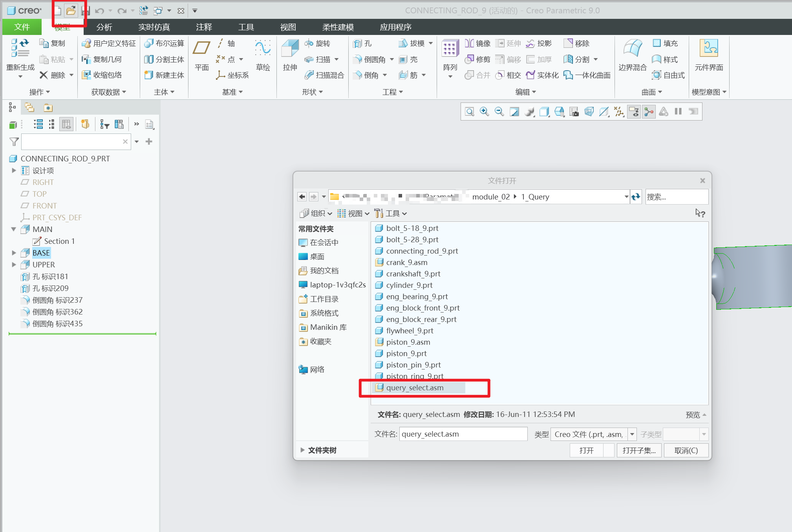Click the refresh icon beside folder path
Screen dimensions: 792x532
click(x=636, y=197)
